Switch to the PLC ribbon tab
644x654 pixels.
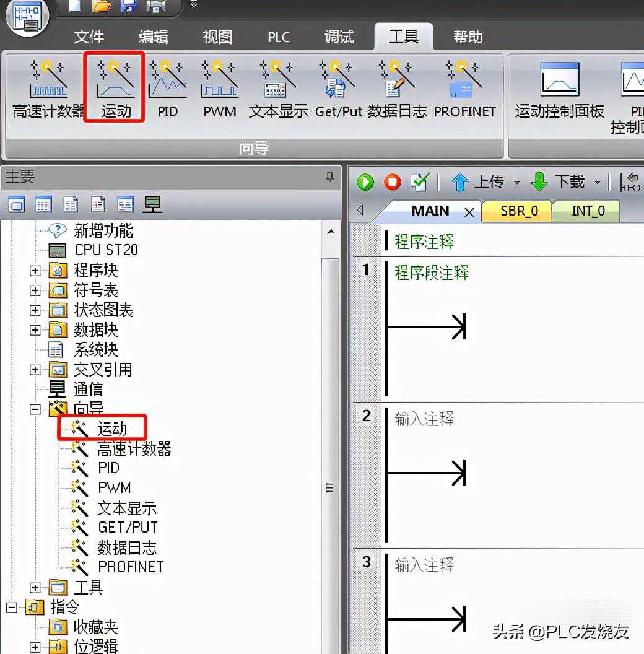tap(279, 37)
